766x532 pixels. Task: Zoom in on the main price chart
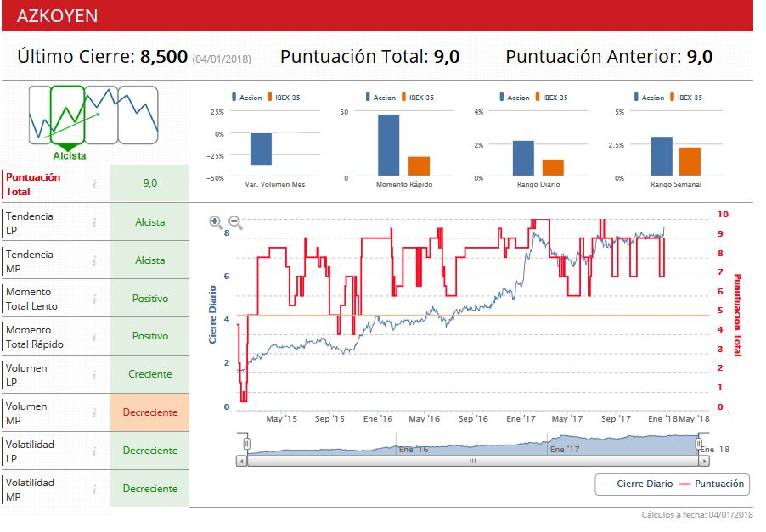[x=216, y=222]
